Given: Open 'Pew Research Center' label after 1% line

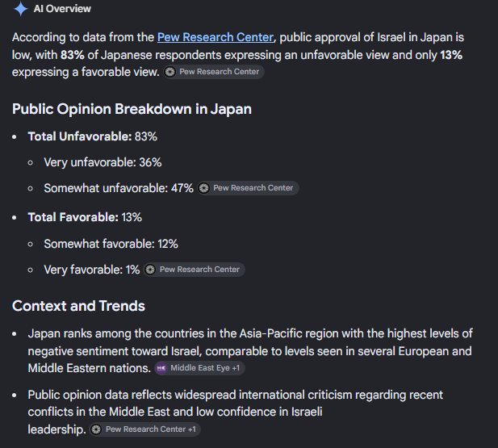Looking at the screenshot, I should 199,270.
